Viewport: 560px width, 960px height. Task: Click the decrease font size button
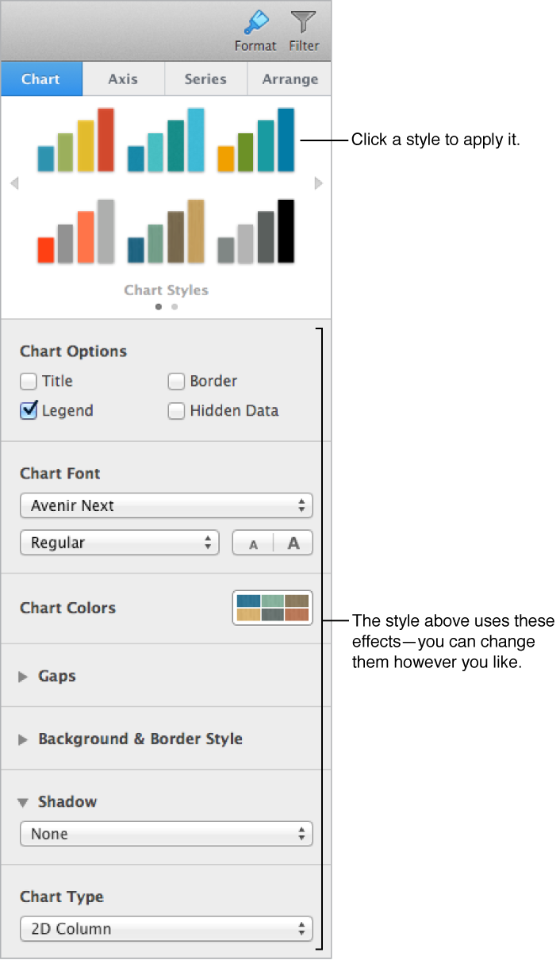pos(252,543)
